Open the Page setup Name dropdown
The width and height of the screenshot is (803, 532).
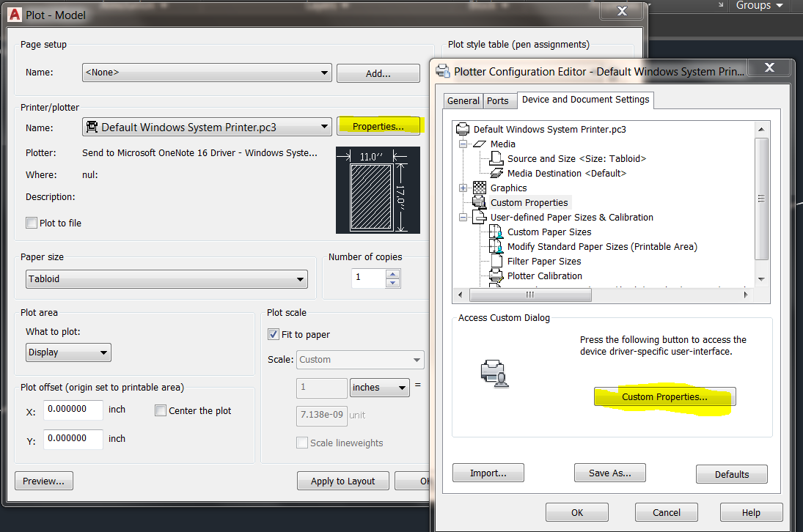pyautogui.click(x=207, y=73)
